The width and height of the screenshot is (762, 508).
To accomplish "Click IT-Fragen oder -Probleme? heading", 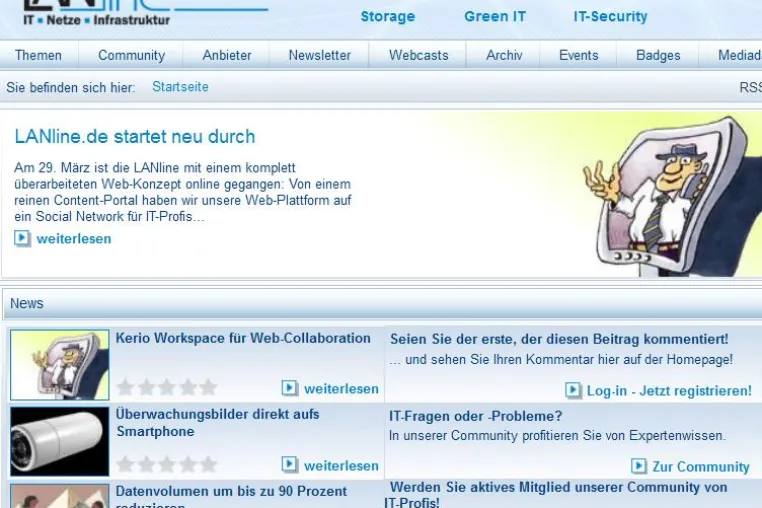I will 475,416.
